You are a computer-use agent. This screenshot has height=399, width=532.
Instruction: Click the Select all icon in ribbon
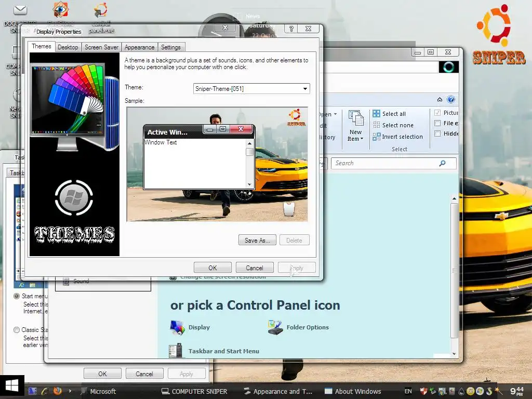click(x=376, y=114)
